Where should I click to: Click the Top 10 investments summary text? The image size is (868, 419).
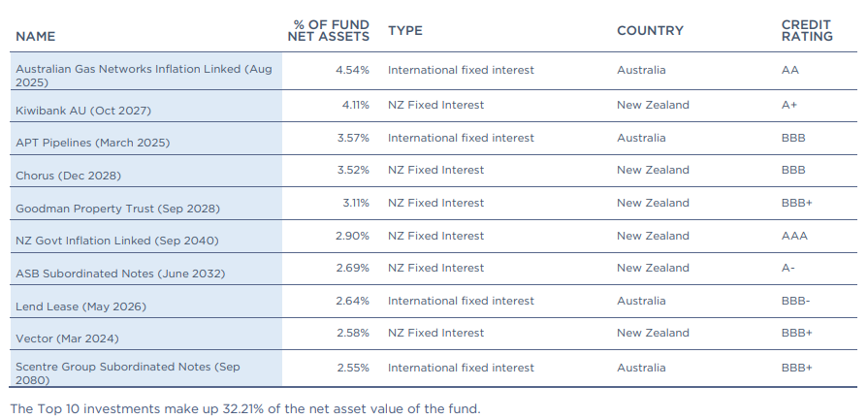tap(244, 408)
